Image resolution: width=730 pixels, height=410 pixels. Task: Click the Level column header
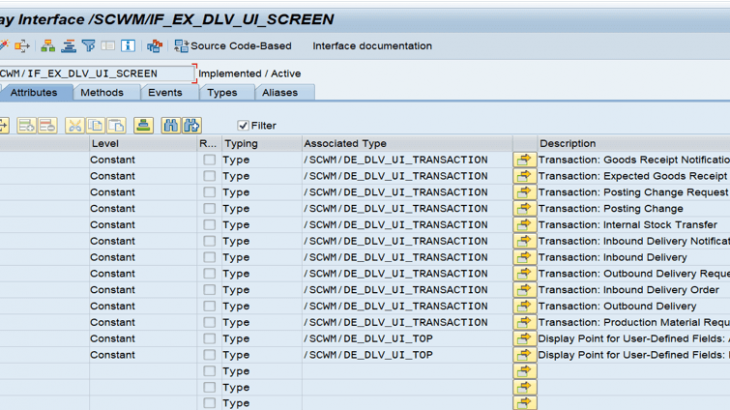coord(143,143)
